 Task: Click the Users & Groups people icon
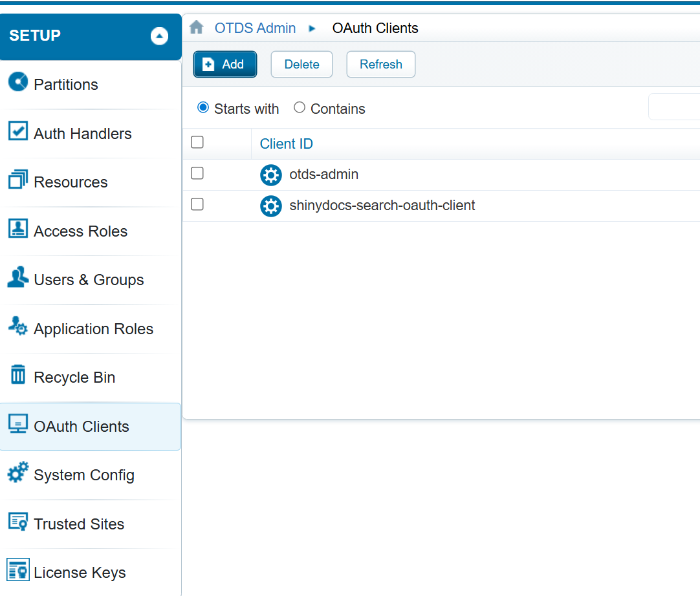tap(18, 277)
